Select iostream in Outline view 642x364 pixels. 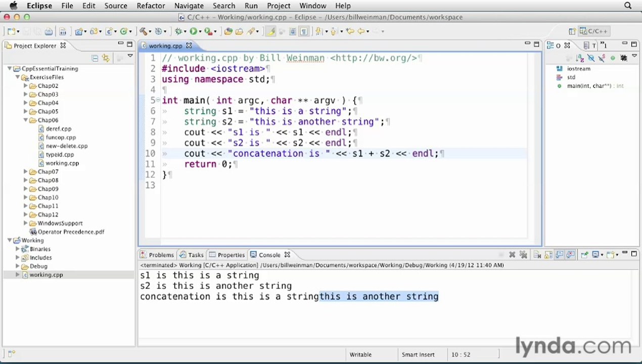click(x=573, y=68)
